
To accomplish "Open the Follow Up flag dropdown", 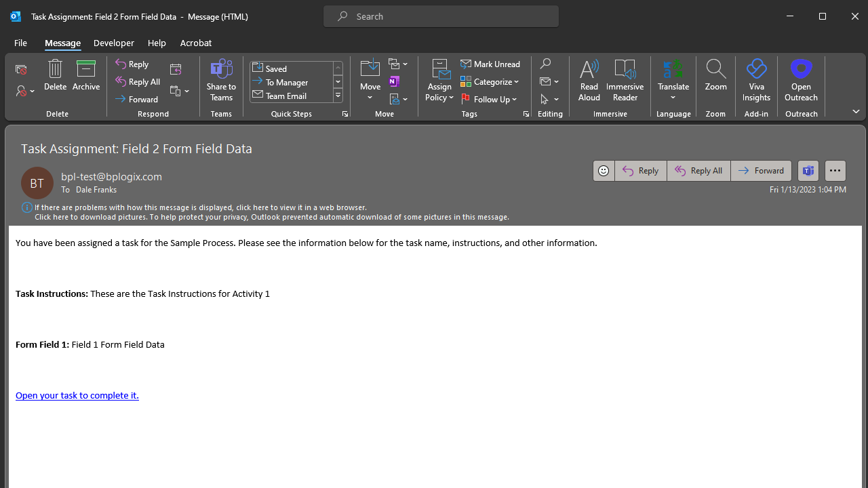I will coord(489,99).
